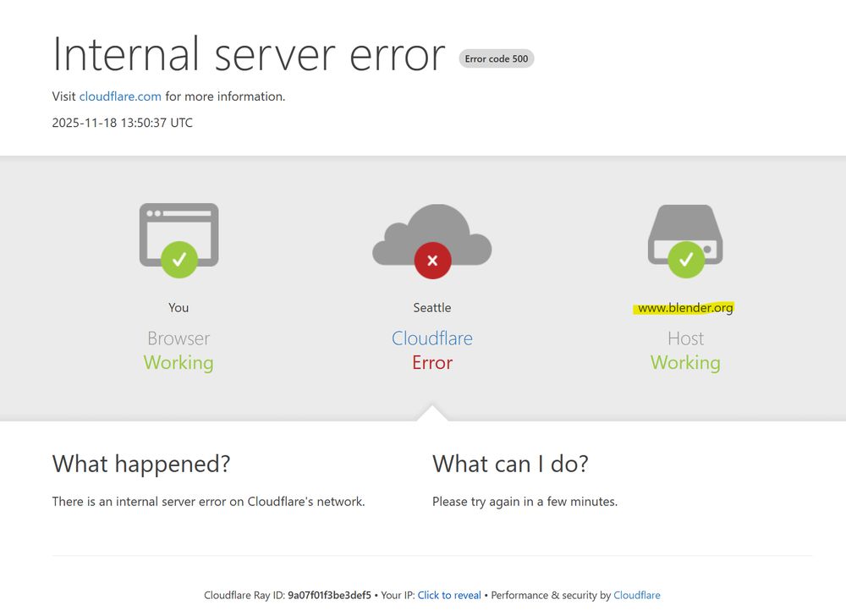The image size is (846, 616).
Task: Click the internal server error explanation sentence
Action: tap(208, 502)
